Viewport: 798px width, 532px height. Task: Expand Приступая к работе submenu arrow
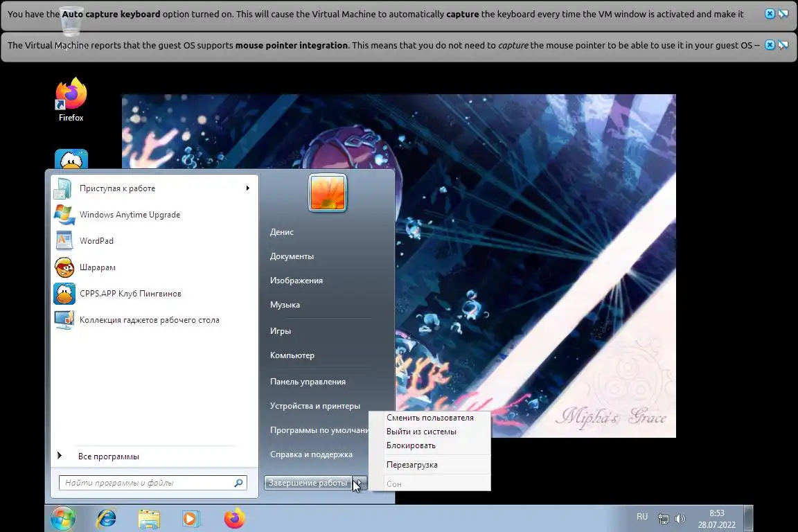click(x=248, y=188)
